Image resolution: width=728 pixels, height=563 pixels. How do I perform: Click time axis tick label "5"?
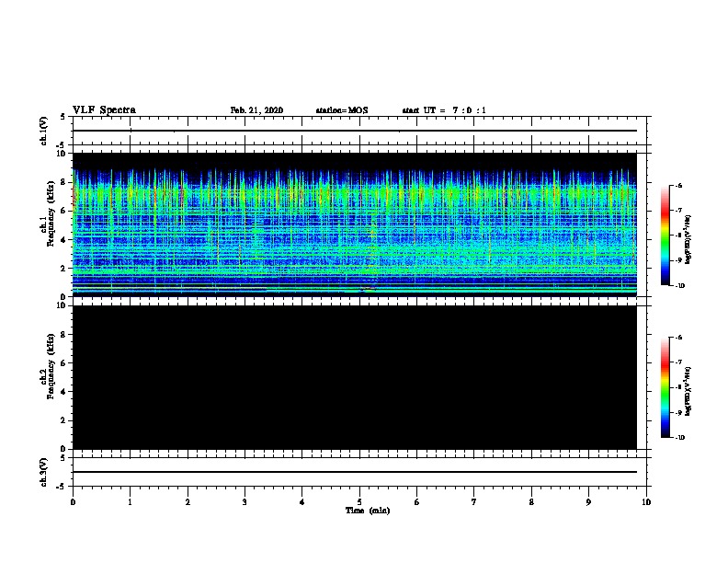click(359, 502)
